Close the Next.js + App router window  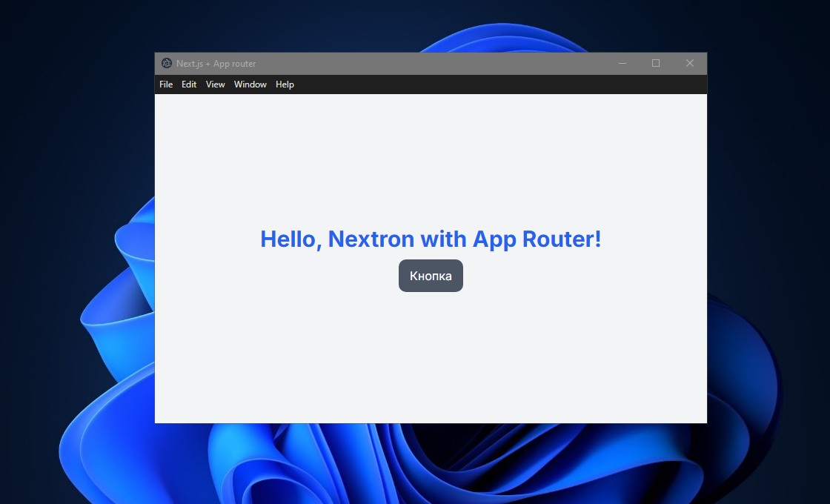tap(689, 64)
